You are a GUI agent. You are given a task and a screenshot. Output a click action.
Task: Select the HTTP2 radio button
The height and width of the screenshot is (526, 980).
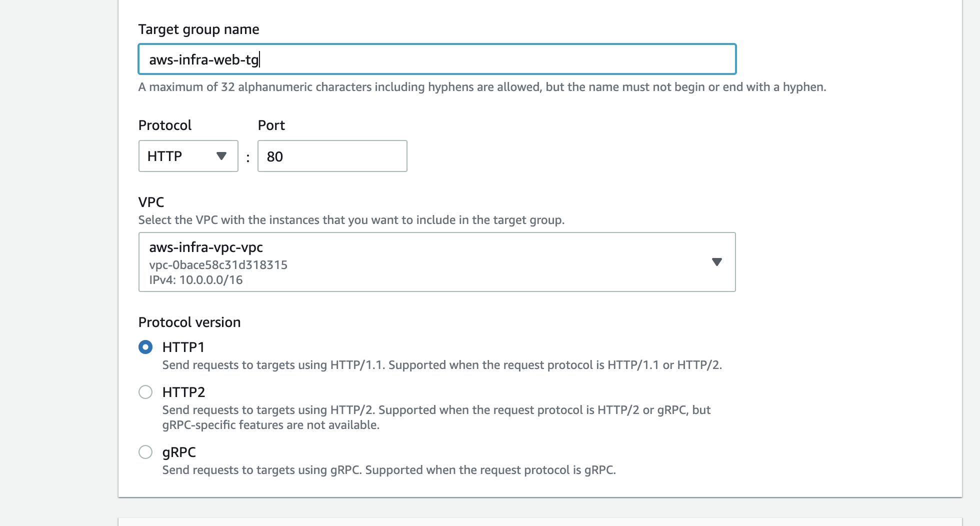pyautogui.click(x=145, y=392)
